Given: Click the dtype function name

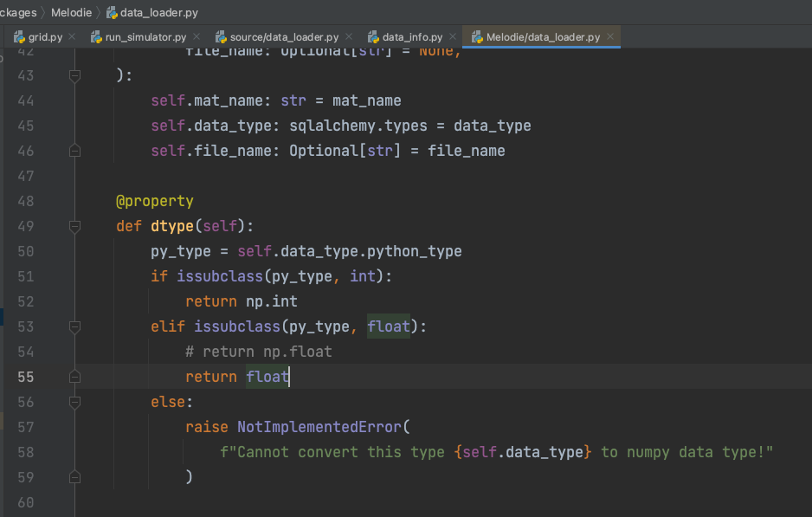Looking at the screenshot, I should (172, 226).
